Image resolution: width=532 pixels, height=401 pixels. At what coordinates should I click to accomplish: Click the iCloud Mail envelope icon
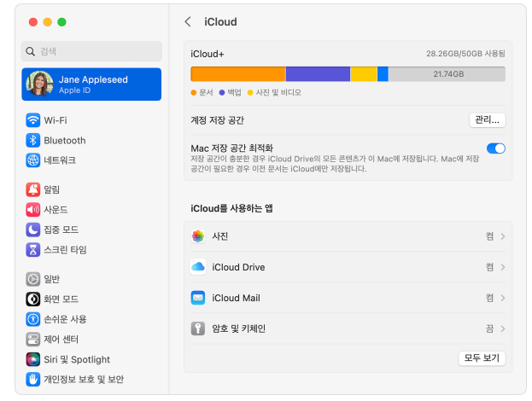pos(198,298)
